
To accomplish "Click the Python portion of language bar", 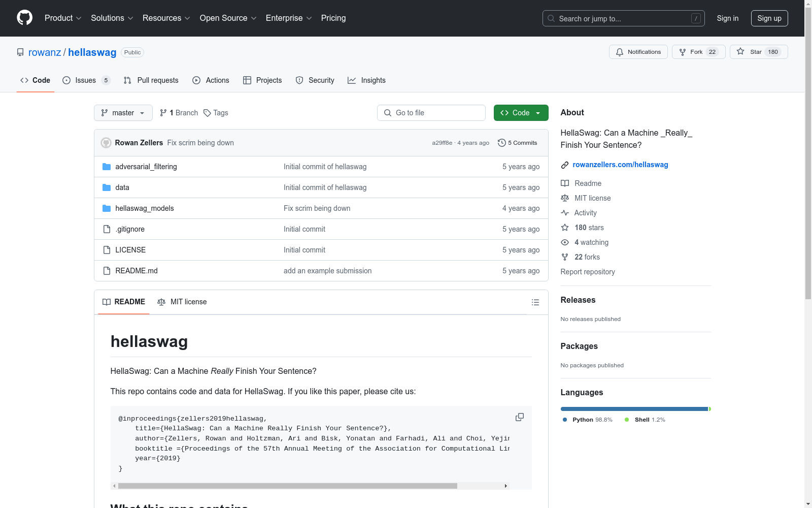I will pos(634,409).
